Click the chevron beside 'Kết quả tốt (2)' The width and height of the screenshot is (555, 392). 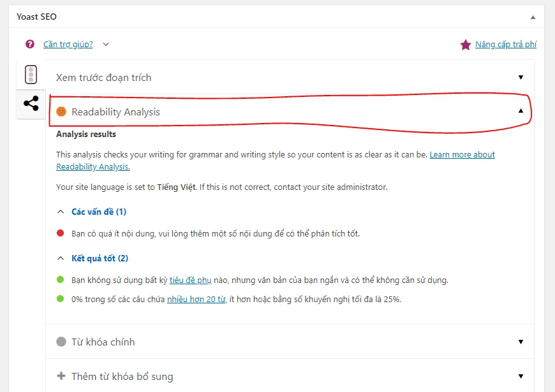click(61, 258)
